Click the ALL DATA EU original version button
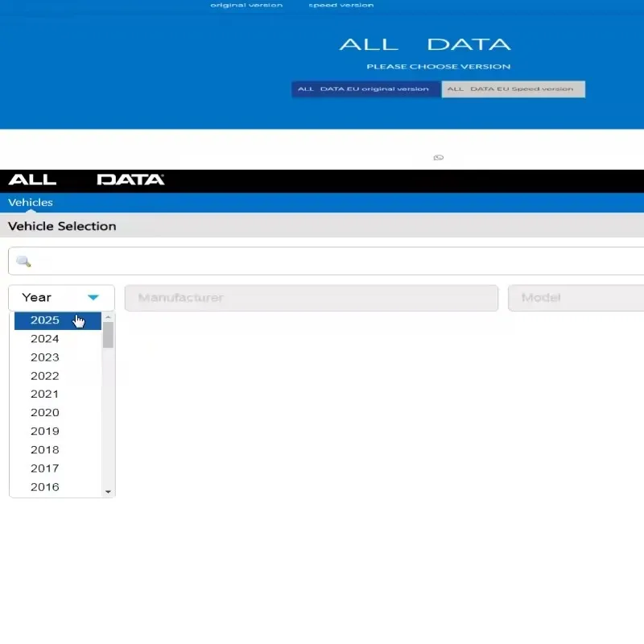The width and height of the screenshot is (644, 644). point(366,89)
